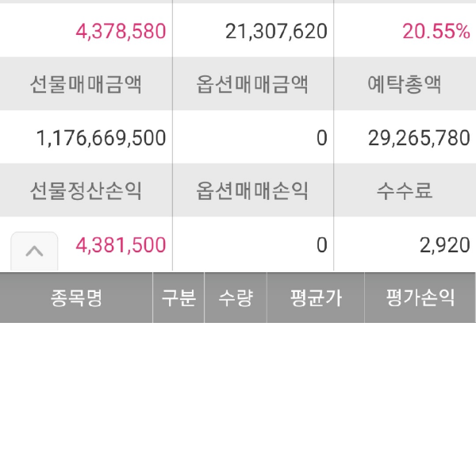
Task: Click the red 4,381,500 settlement profit value
Action: (121, 245)
